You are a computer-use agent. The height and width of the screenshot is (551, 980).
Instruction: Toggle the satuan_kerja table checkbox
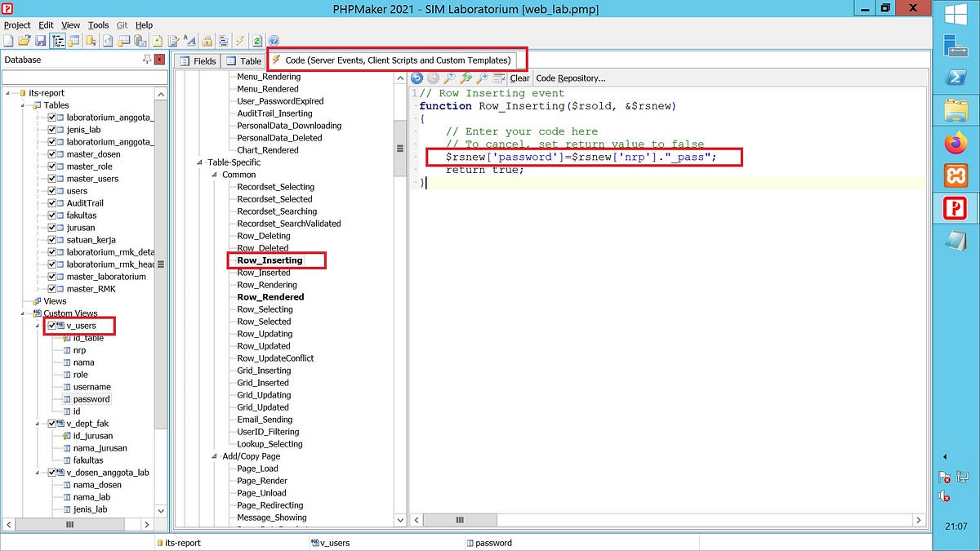pos(52,240)
